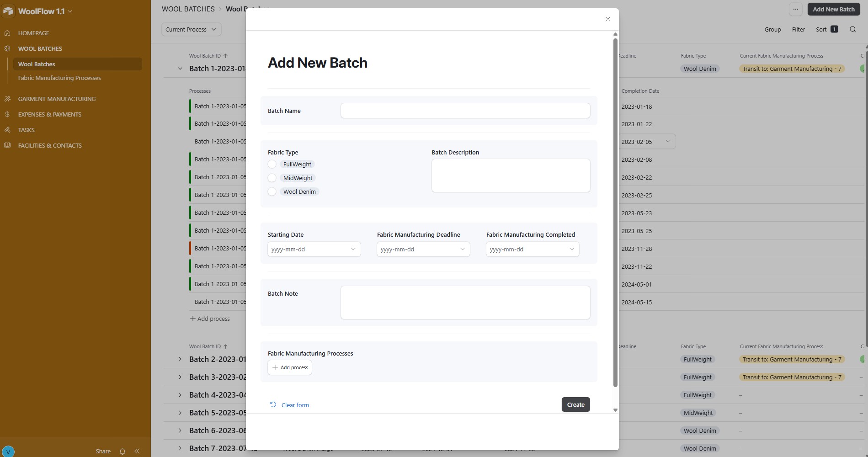
Task: Click the Facilities & Contacts book icon
Action: click(7, 145)
